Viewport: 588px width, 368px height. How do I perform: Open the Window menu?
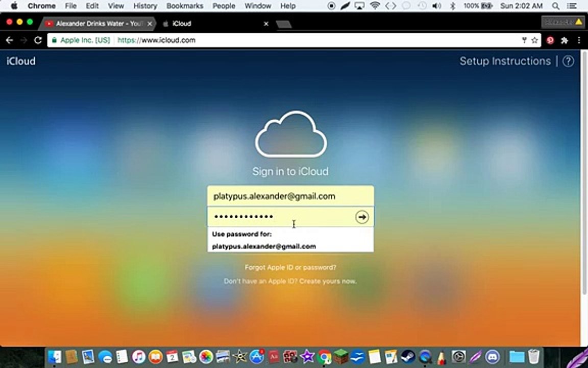[258, 6]
